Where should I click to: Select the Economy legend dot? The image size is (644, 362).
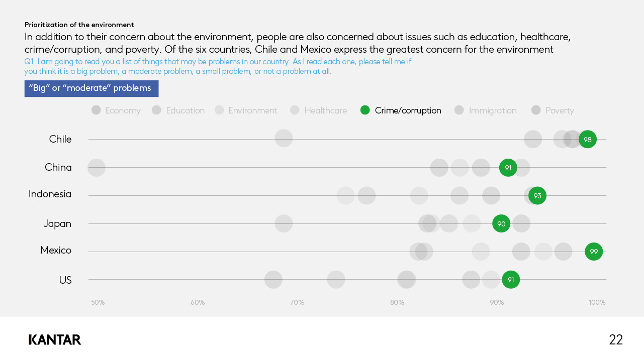point(96,110)
